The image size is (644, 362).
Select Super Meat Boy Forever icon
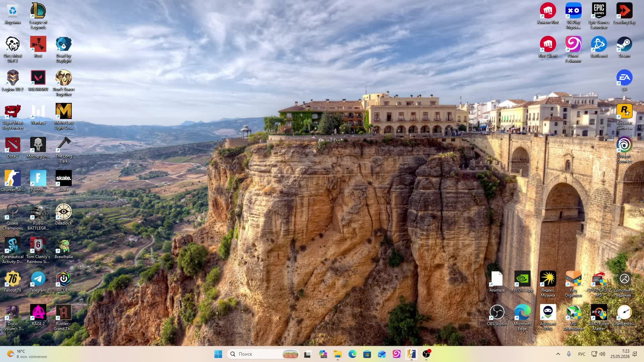click(13, 117)
